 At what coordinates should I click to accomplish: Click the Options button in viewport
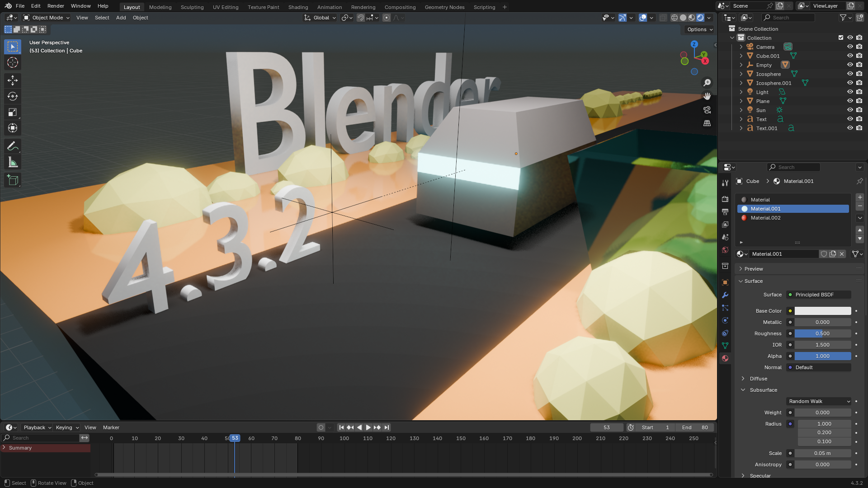[699, 29]
